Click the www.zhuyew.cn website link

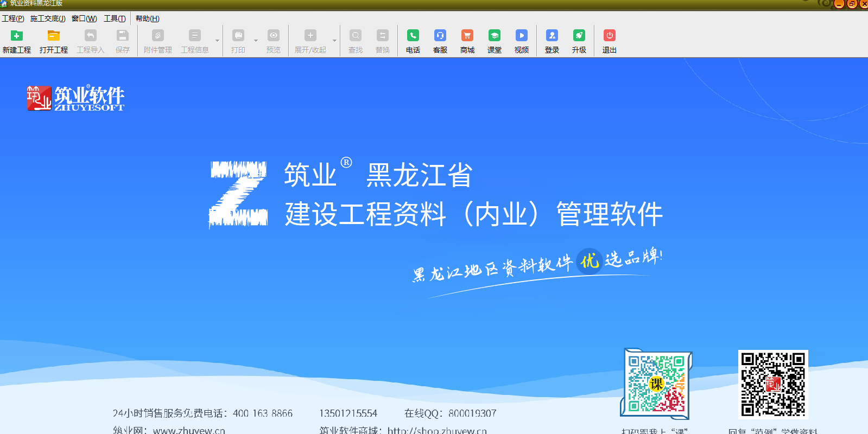[x=189, y=430]
